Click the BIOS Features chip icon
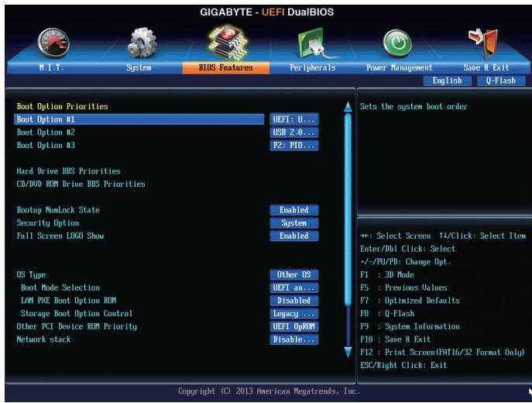 click(227, 43)
